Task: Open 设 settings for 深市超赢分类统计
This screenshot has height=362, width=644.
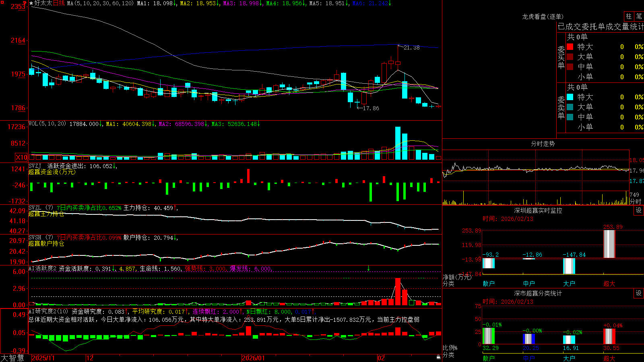Action: click(639, 293)
